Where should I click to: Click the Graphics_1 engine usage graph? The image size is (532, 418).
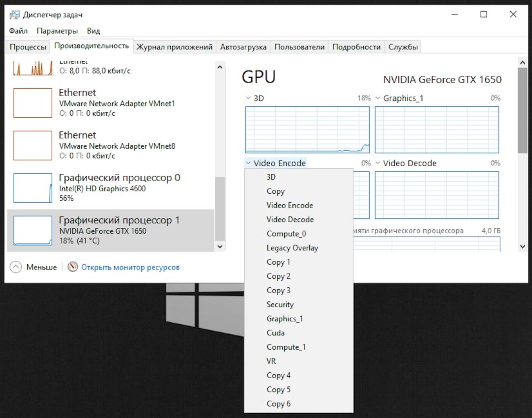[437, 129]
